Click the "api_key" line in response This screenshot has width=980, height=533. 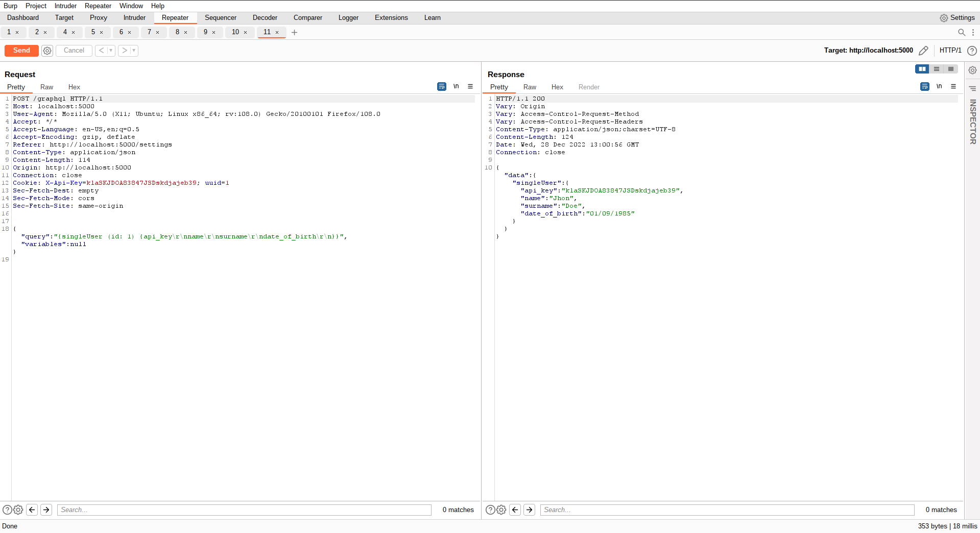(x=602, y=190)
